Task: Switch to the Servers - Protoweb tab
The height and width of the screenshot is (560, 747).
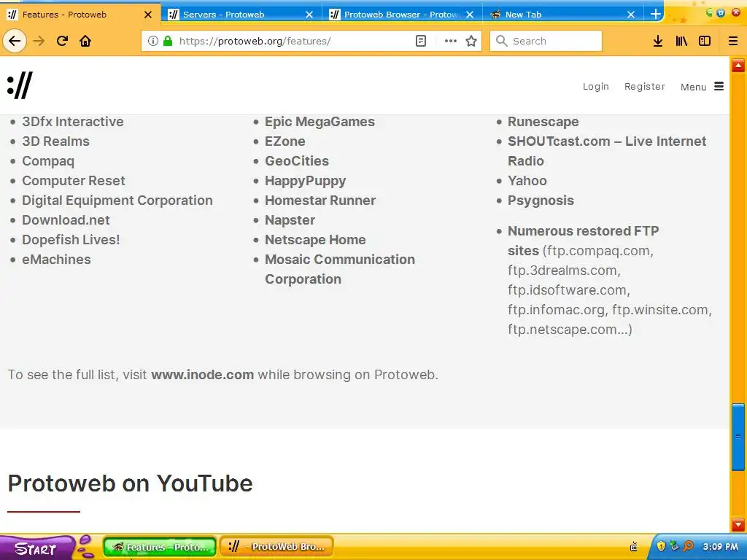Action: point(241,15)
